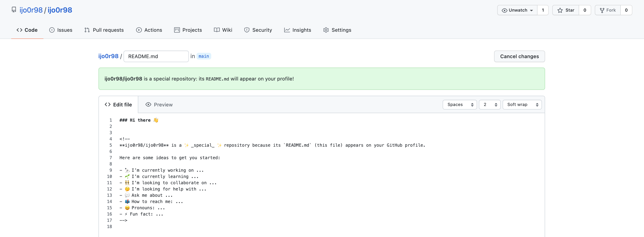Screen dimensions: 644x237
Task: Open the repository Settings tab
Action: pos(337,30)
